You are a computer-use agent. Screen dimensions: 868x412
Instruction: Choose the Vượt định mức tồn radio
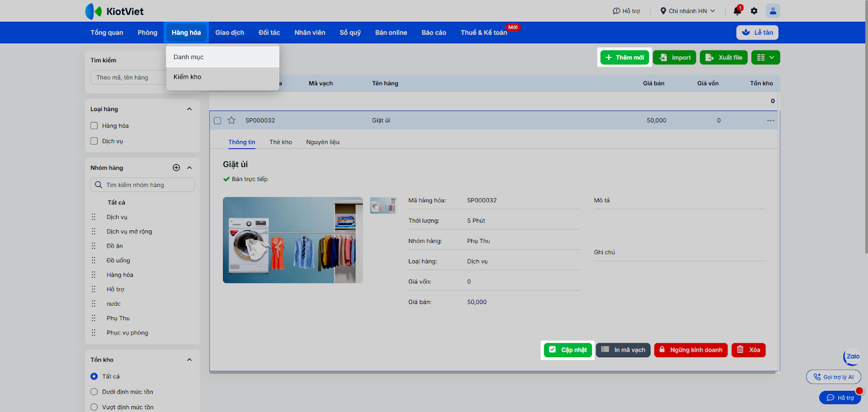(x=94, y=407)
